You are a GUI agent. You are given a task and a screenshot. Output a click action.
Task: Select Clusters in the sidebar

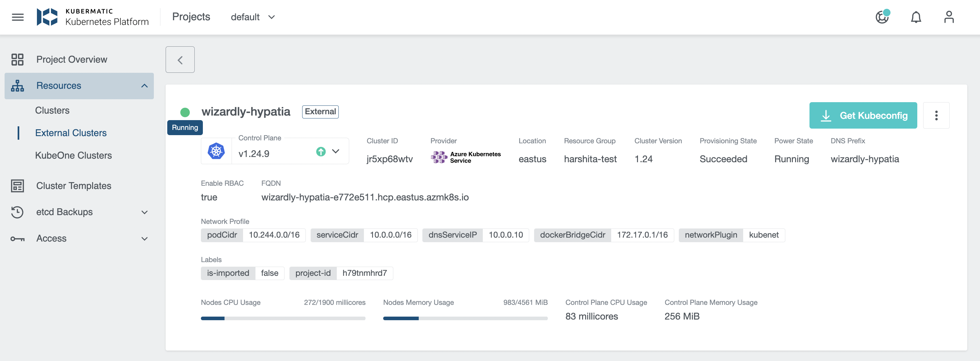click(53, 110)
